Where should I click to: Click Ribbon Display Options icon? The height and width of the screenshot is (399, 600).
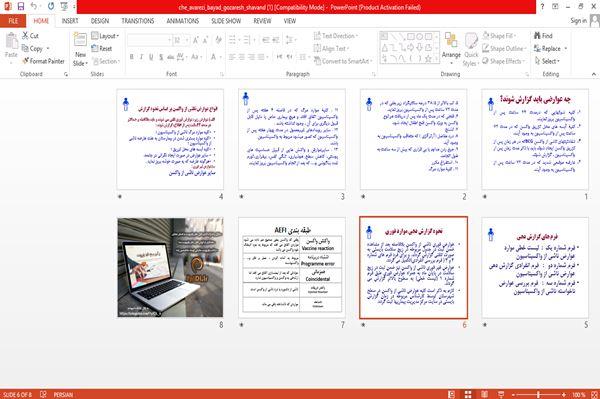click(555, 6)
